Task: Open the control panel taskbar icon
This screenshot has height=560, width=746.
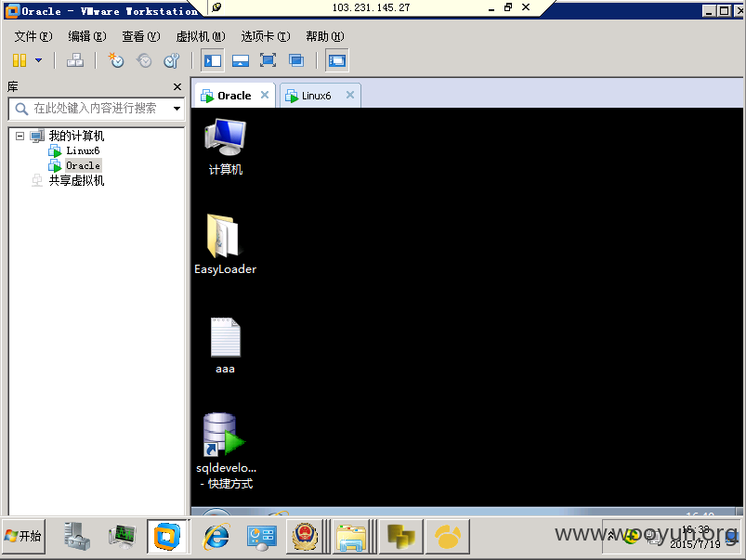Action: [x=261, y=537]
